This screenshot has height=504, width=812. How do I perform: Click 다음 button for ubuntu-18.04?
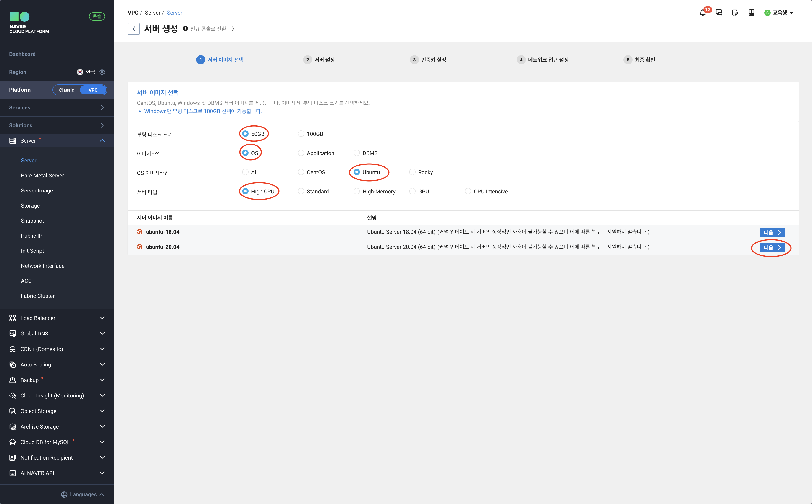[772, 232]
